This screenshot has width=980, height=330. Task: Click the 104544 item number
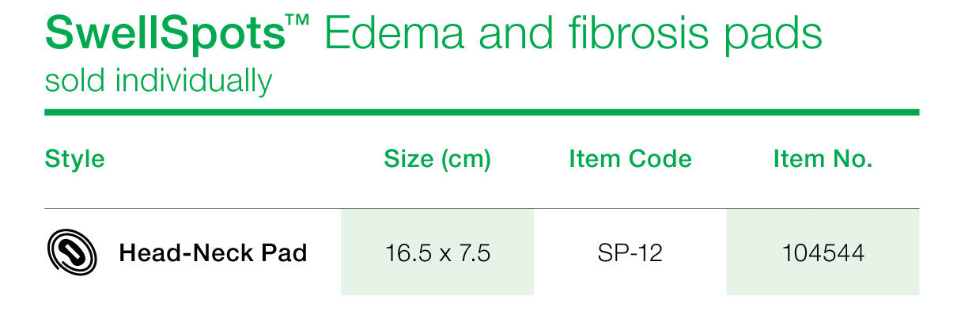[823, 253]
